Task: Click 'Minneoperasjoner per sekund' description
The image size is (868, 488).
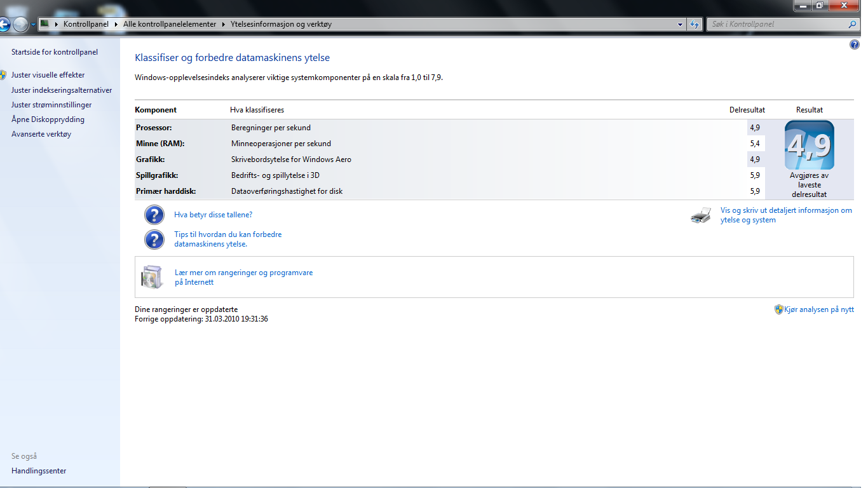Action: coord(281,144)
